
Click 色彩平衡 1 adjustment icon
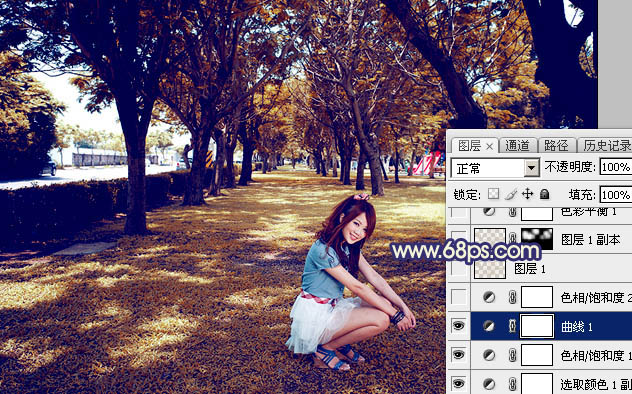pos(489,211)
